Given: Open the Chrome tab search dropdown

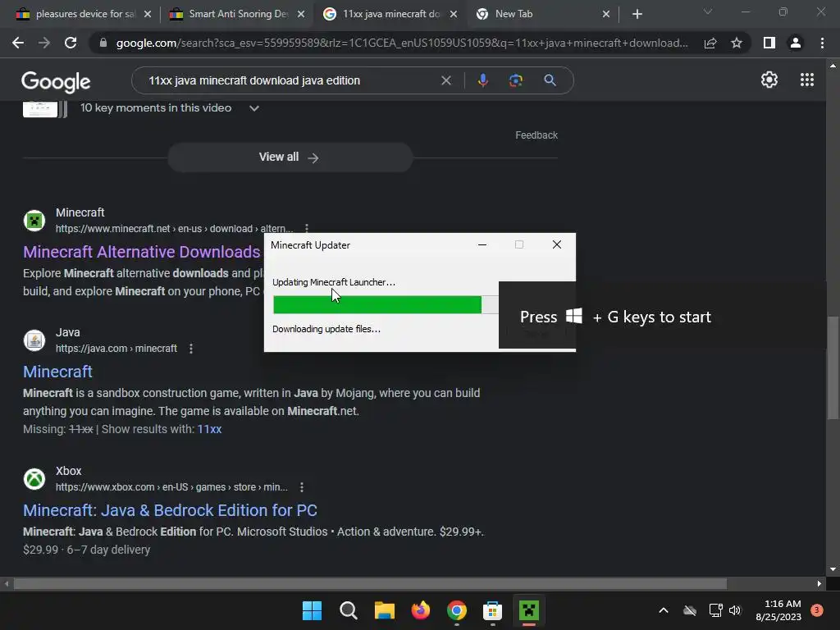Looking at the screenshot, I should (x=708, y=11).
